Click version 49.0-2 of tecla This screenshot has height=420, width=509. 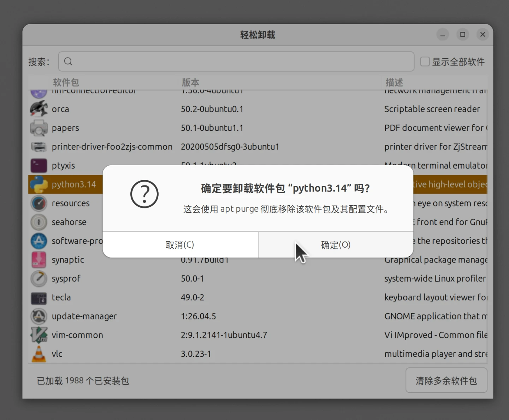(x=193, y=297)
